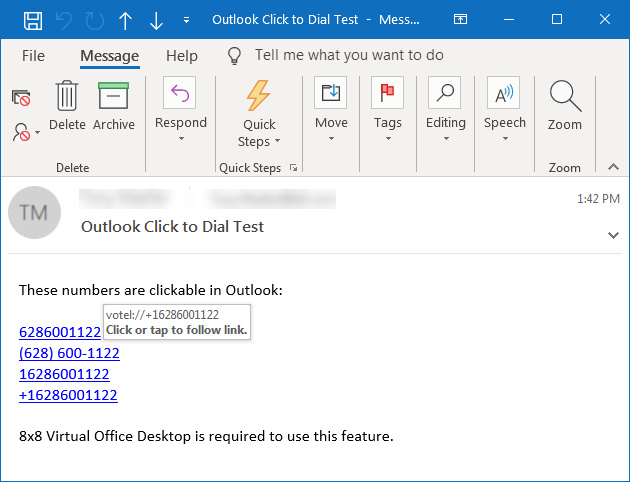Click the Save icon in title bar
The height and width of the screenshot is (482, 630).
[x=33, y=20]
